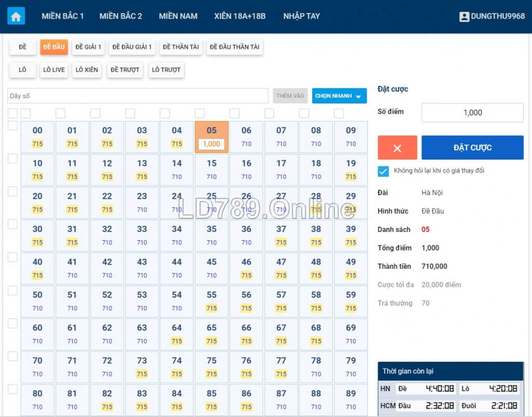Select number 00 cell

pyautogui.click(x=37, y=137)
